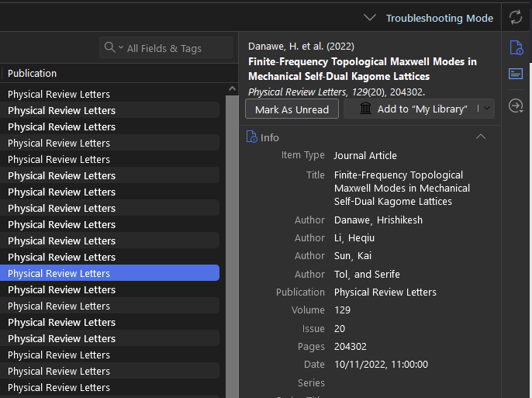Click the Troubleshooting Mode link
The height and width of the screenshot is (398, 532).
pos(440,18)
